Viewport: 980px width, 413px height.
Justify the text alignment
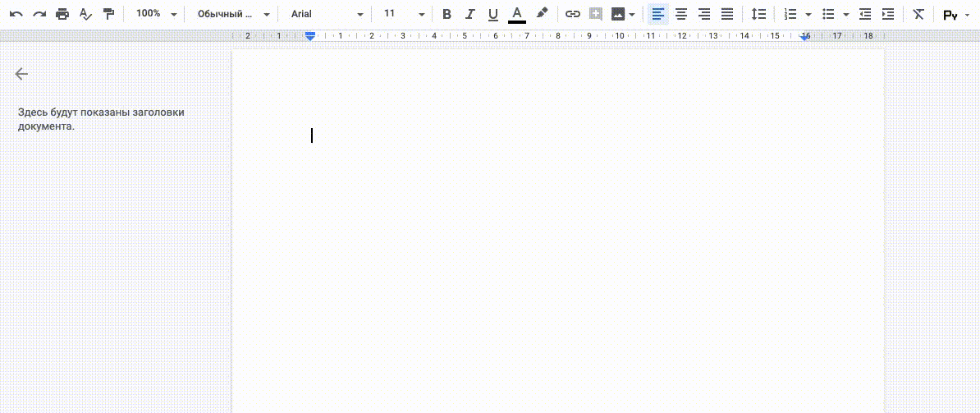(727, 14)
